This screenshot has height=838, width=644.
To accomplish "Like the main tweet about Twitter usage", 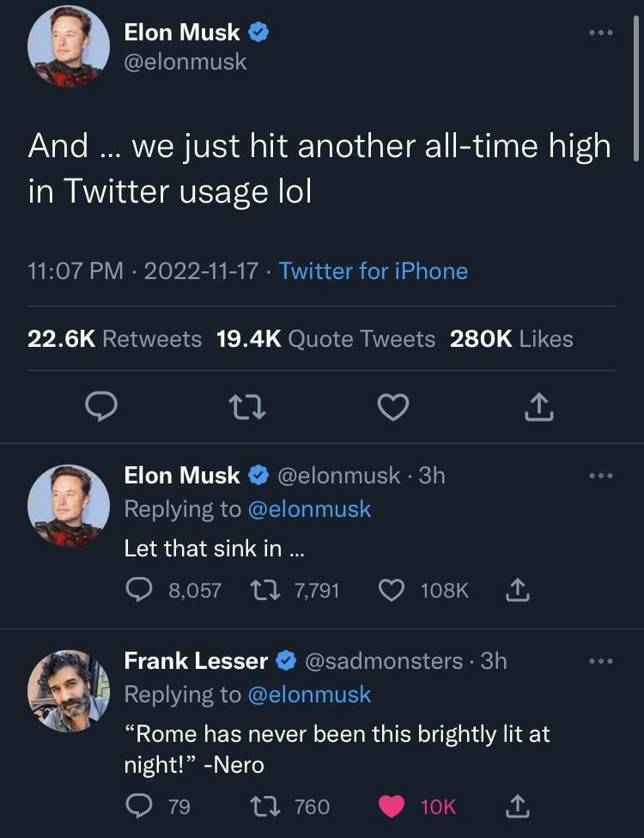I will click(393, 407).
